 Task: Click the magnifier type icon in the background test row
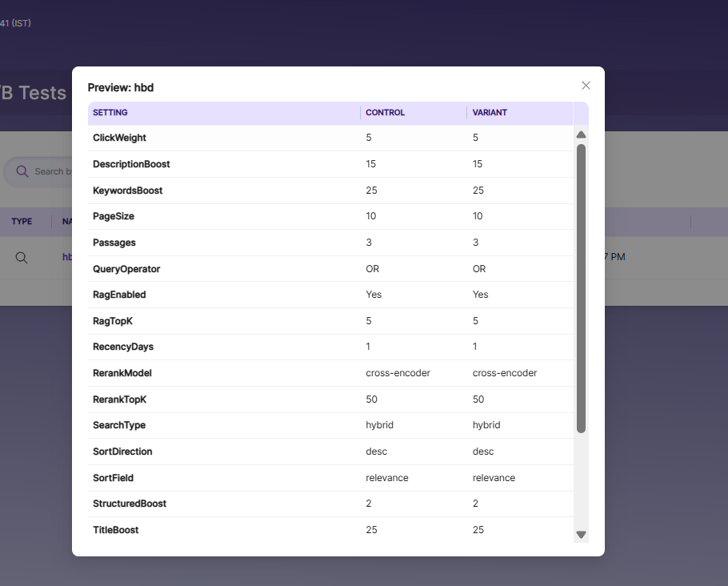pos(22,258)
